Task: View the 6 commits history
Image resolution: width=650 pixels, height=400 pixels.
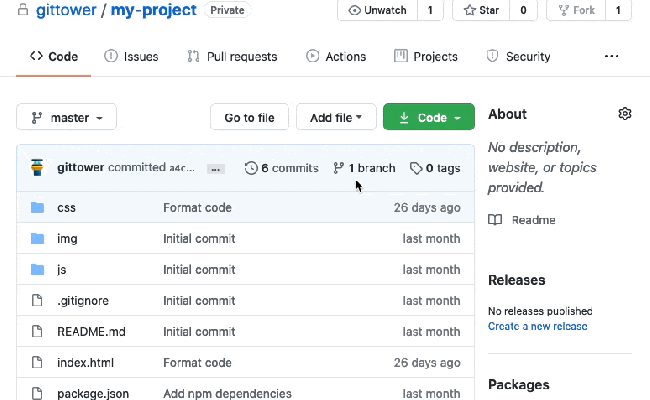Action: tap(281, 168)
